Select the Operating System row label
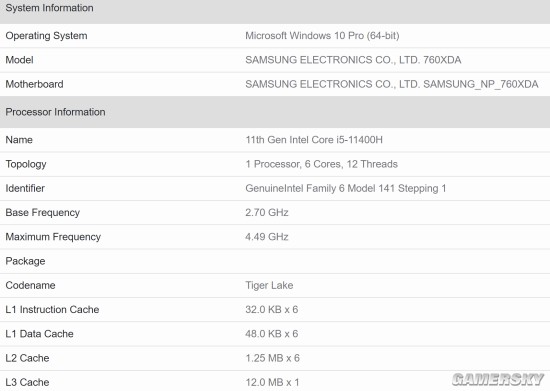Viewport: 550px width, 391px height. 46,36
